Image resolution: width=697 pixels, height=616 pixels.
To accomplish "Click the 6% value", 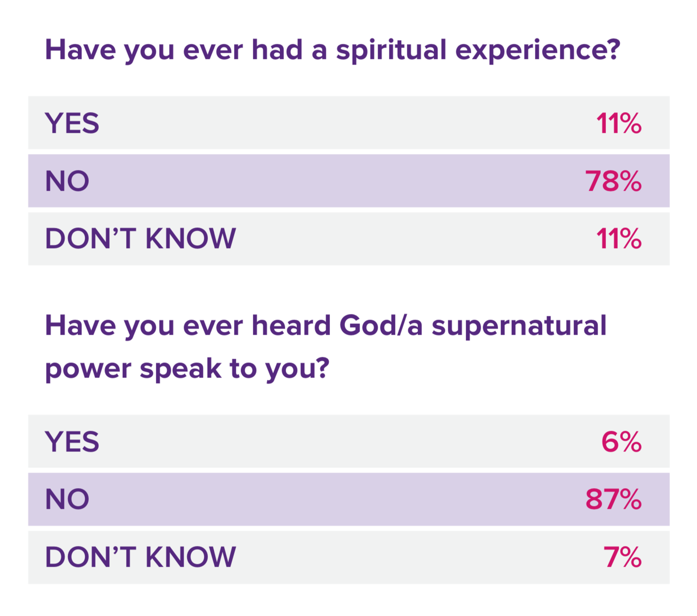I will coord(621,441).
